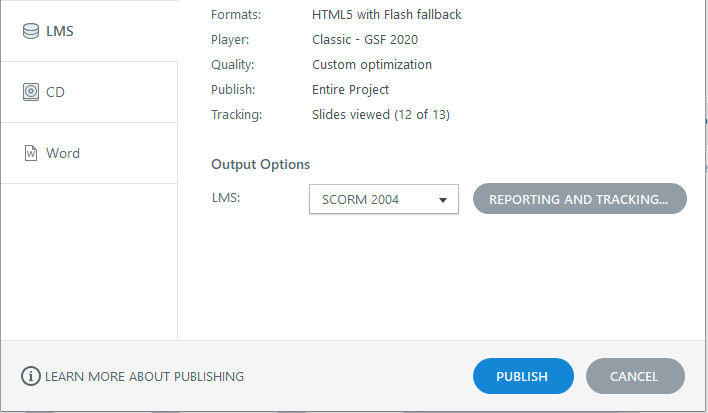The width and height of the screenshot is (708, 413).
Task: Click the Custom optimization quality setting
Action: (372, 65)
